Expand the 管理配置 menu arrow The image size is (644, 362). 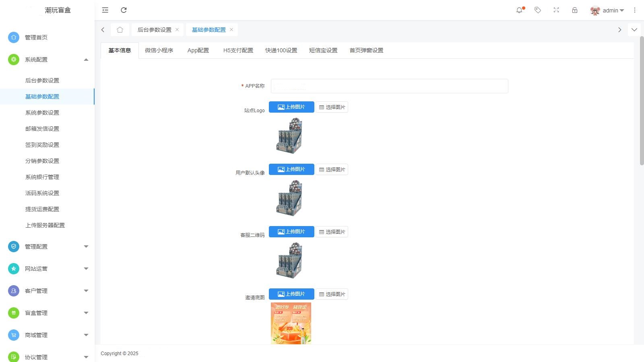(x=86, y=247)
